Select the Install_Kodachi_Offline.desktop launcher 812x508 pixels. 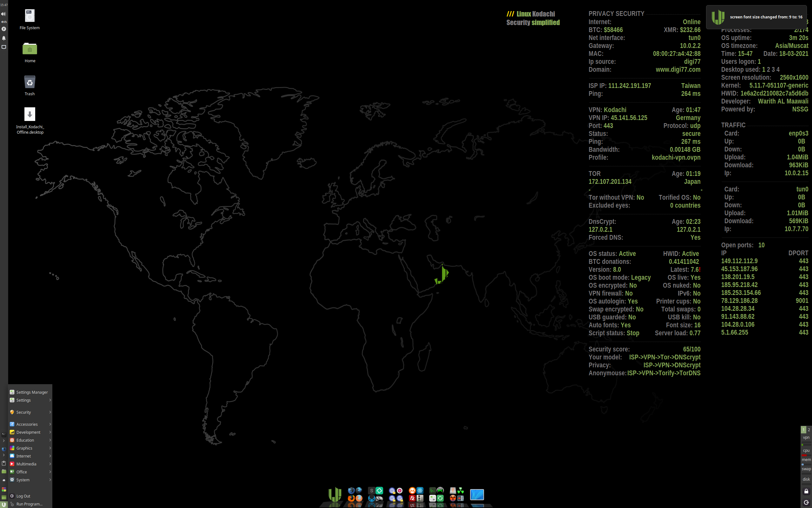pyautogui.click(x=30, y=121)
